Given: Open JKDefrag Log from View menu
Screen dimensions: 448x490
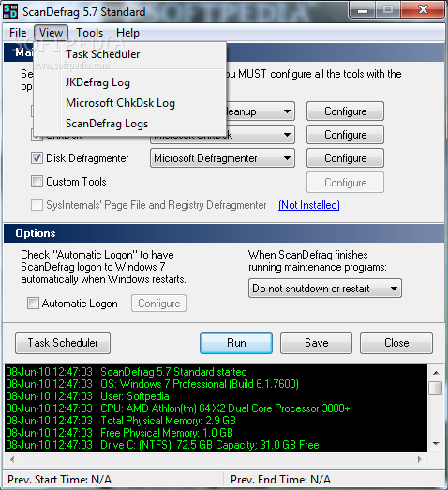Looking at the screenshot, I should coord(129,82).
